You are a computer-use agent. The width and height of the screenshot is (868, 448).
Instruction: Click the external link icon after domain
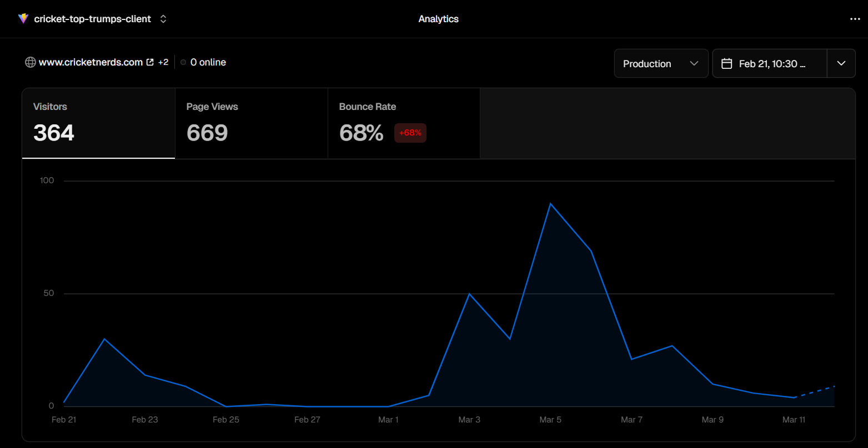click(150, 62)
